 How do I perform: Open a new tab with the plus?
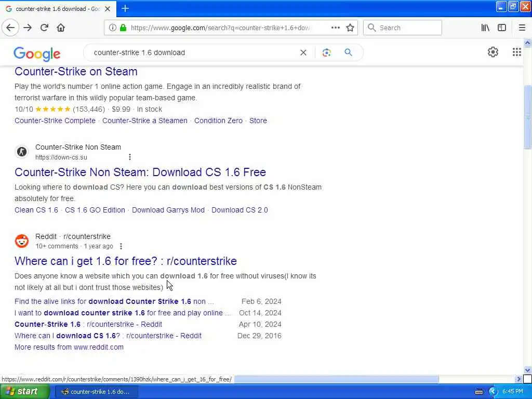125,8
